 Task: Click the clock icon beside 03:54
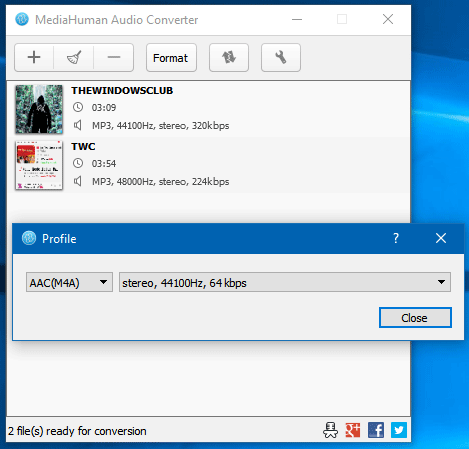click(x=78, y=163)
